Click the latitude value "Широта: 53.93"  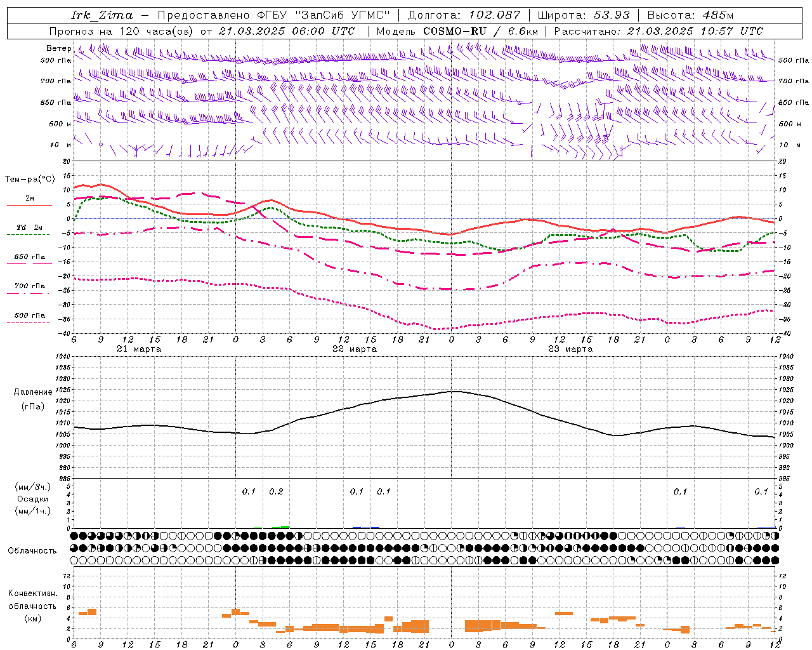point(584,15)
